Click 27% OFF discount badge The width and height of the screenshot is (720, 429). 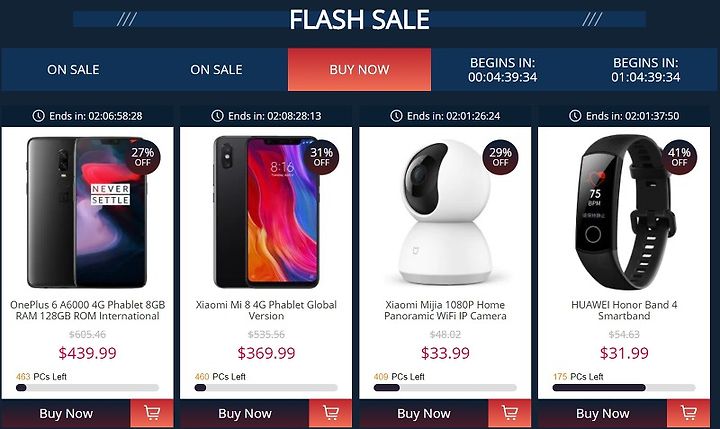[143, 157]
